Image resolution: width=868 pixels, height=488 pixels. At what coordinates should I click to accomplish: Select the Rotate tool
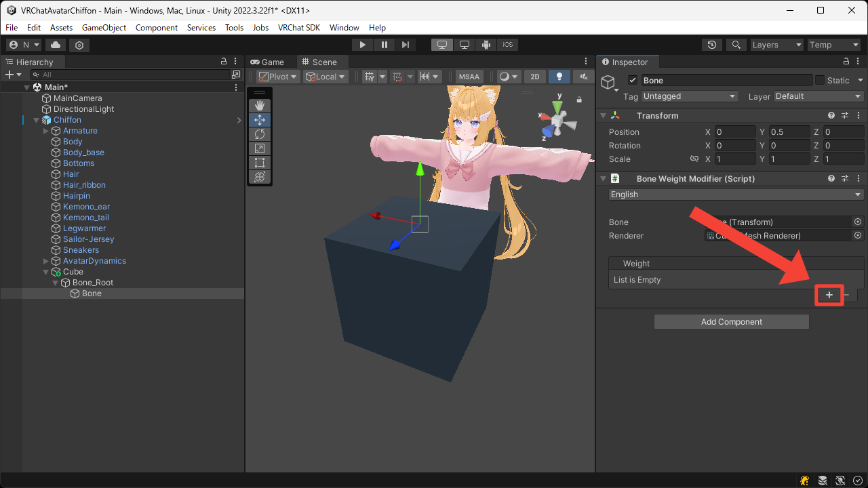(x=259, y=134)
